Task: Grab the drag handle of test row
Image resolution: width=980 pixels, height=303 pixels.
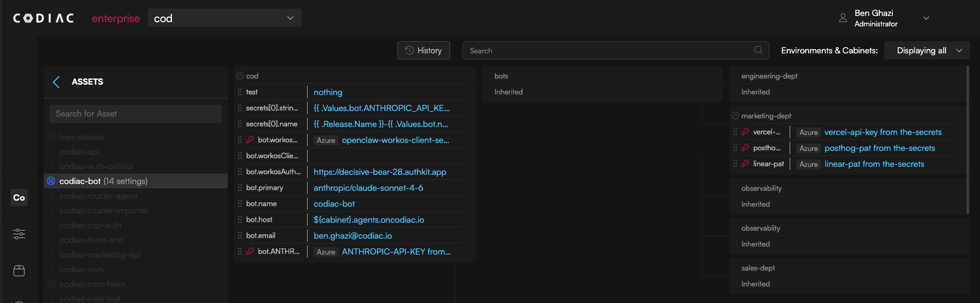Action: click(x=239, y=92)
